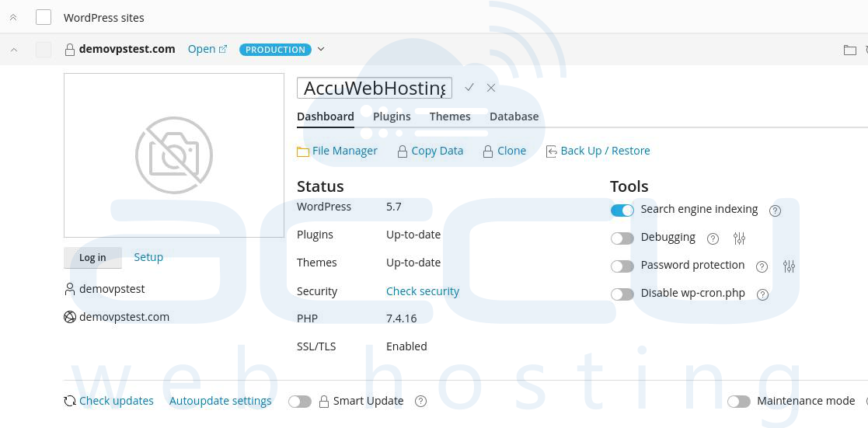This screenshot has width=868, height=428.
Task: Enable the Smart Update toggle
Action: click(x=300, y=402)
